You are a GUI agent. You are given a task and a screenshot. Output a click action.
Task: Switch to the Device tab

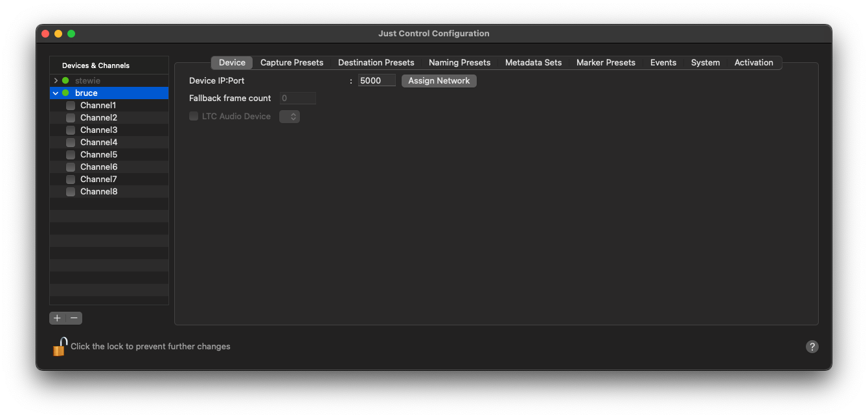[x=232, y=63]
